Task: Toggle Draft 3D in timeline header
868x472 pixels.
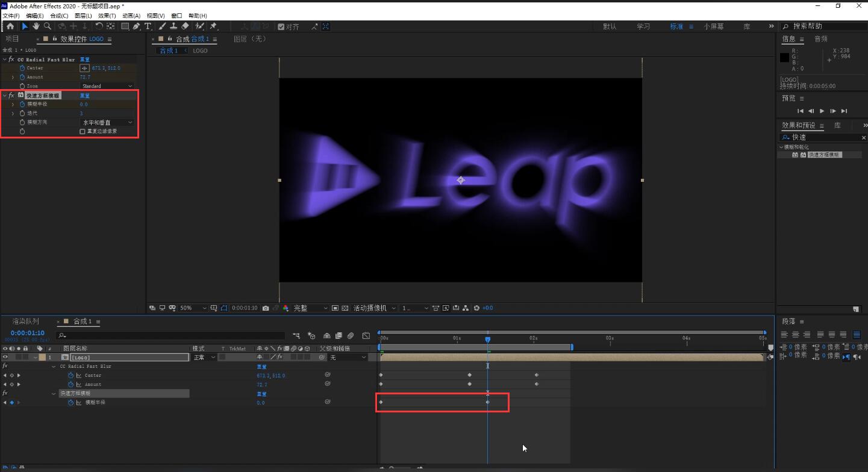Action: [311, 335]
